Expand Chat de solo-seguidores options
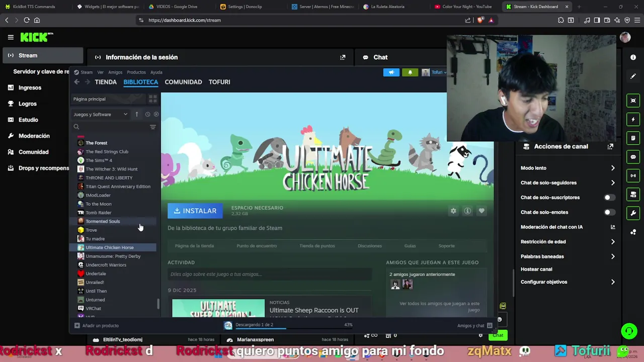The width and height of the screenshot is (644, 362). click(613, 183)
